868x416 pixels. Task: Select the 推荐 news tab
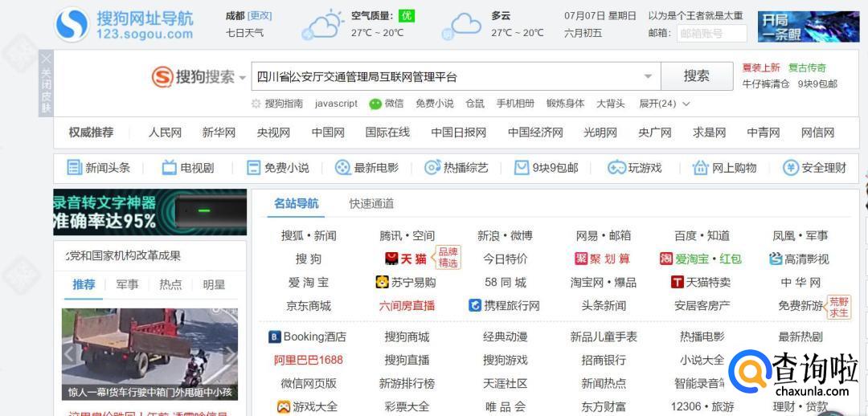coord(84,284)
